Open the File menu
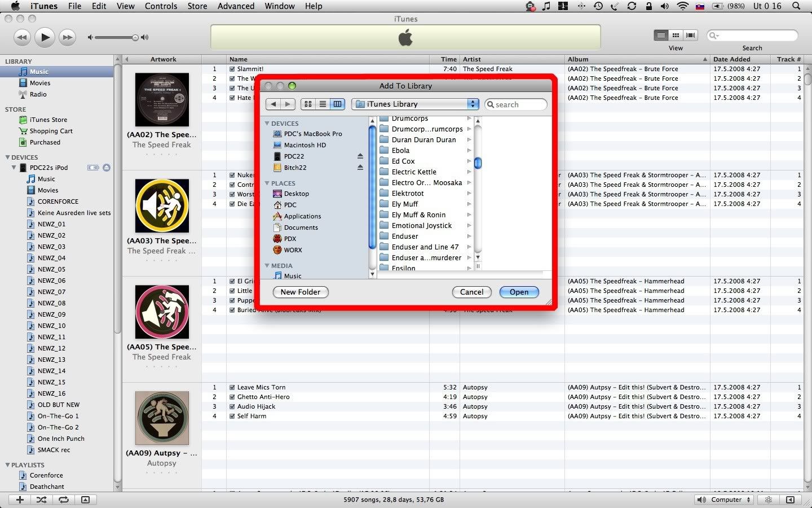Viewport: 812px width, 508px height. pos(74,6)
